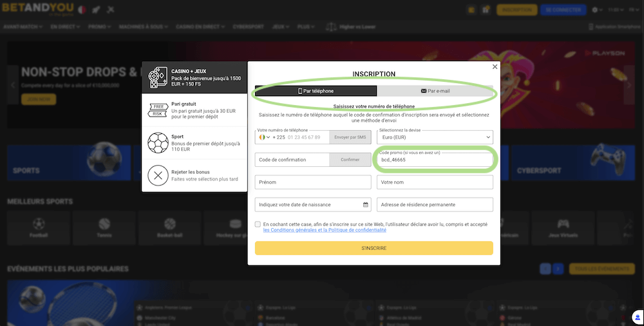Close the Inscription dialog
Image resolution: width=644 pixels, height=326 pixels.
coord(495,66)
